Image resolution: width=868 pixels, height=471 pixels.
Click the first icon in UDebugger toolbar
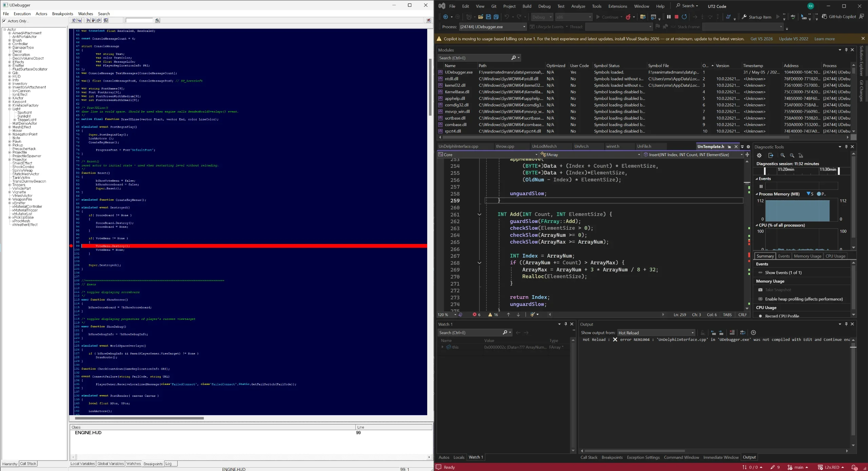click(74, 20)
